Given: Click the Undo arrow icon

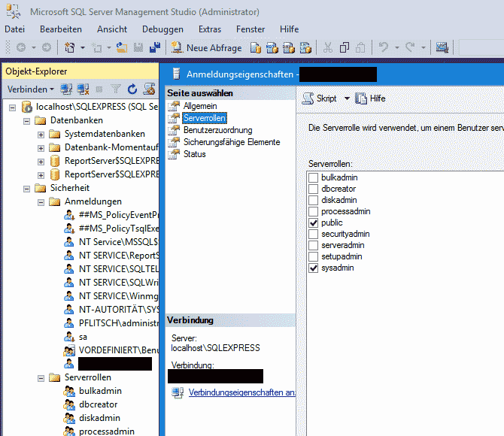Looking at the screenshot, I should [383, 47].
